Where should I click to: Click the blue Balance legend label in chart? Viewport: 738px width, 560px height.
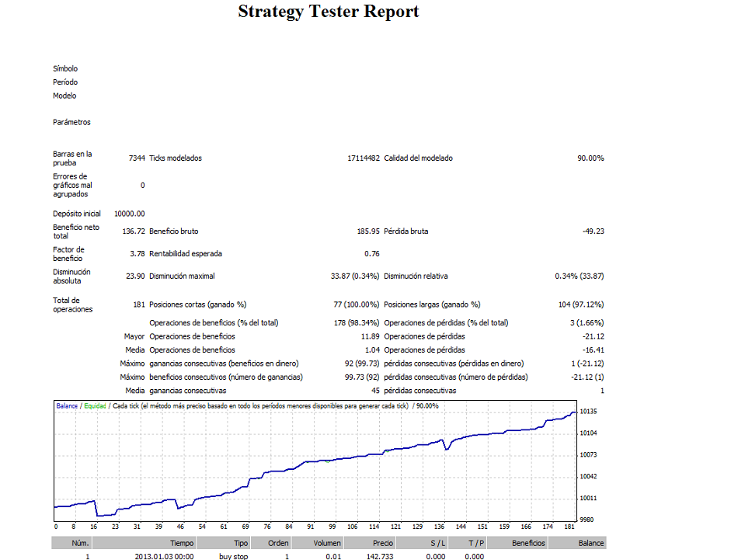pyautogui.click(x=67, y=405)
